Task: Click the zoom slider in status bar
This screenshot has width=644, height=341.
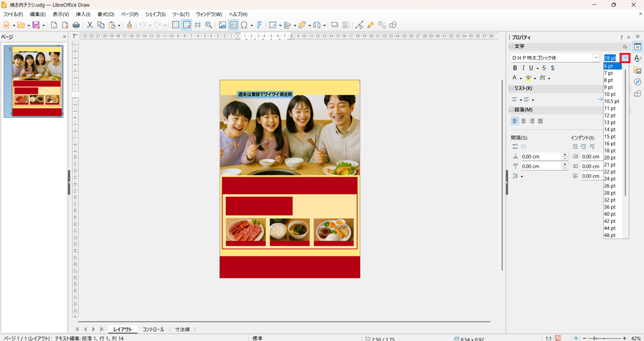Action: pyautogui.click(x=605, y=338)
